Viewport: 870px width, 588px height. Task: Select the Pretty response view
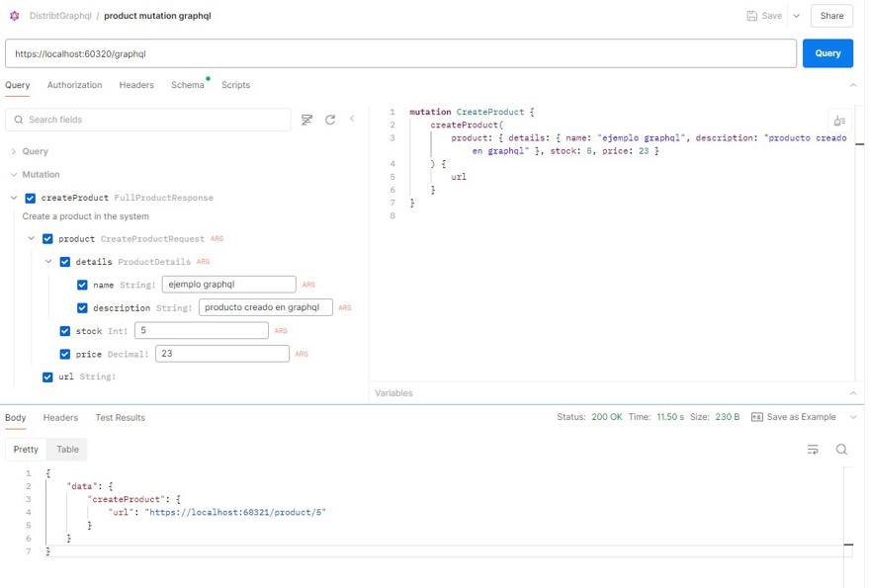click(26, 450)
